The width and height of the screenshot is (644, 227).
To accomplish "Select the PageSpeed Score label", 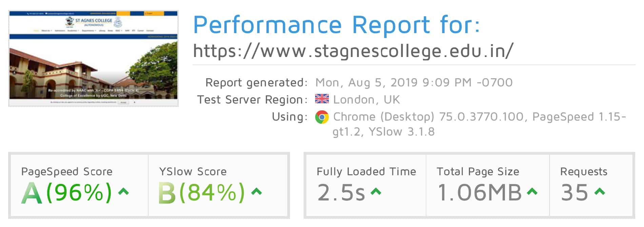I will click(x=67, y=172).
